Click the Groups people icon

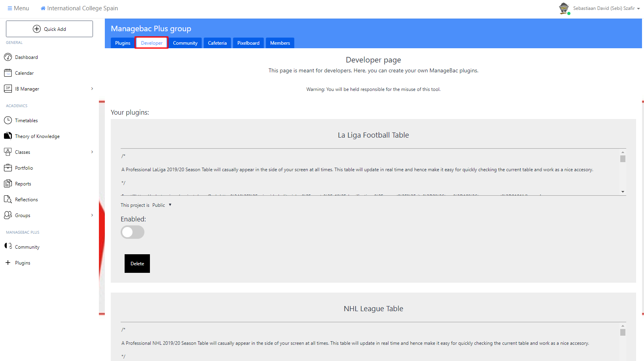click(x=8, y=215)
